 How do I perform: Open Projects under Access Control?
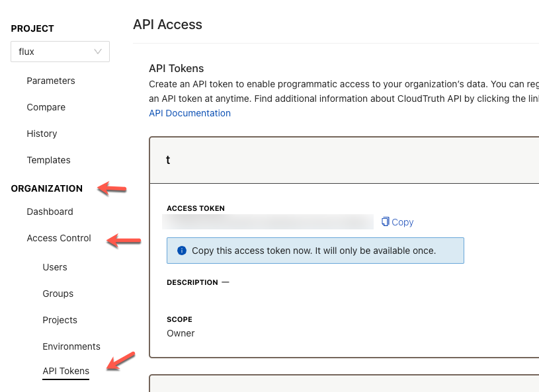[x=60, y=320]
